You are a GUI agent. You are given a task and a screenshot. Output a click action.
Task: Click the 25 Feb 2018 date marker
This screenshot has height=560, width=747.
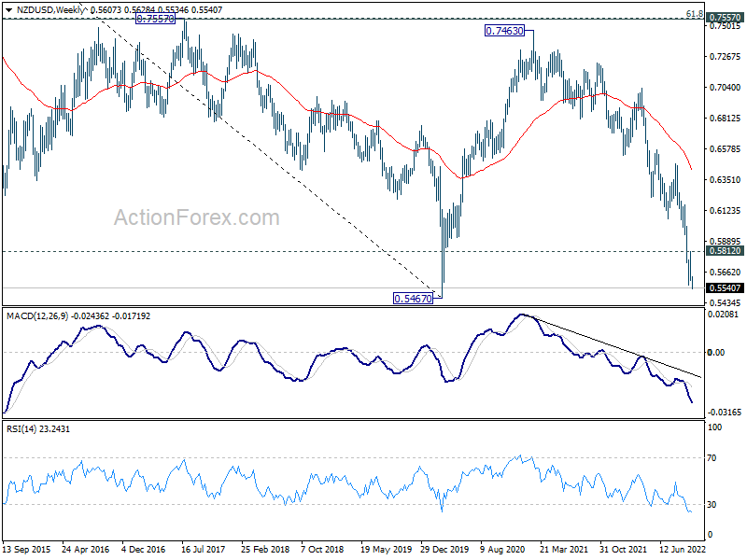265,550
